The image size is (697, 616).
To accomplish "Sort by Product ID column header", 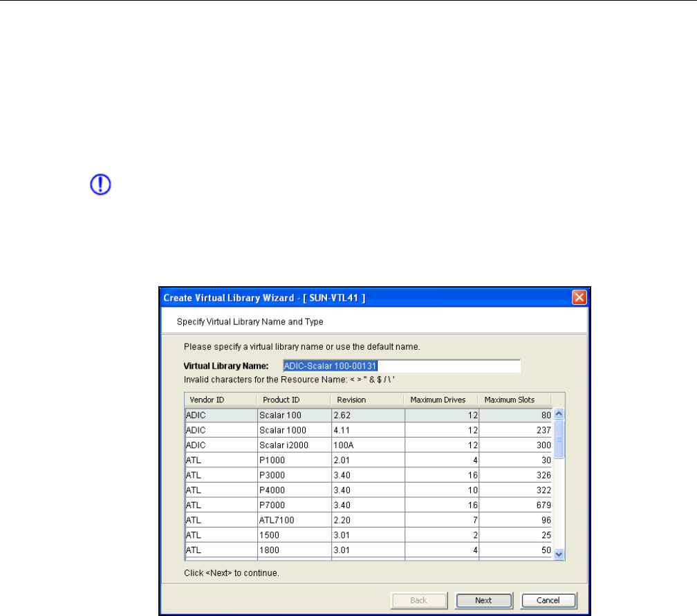I will [x=294, y=400].
